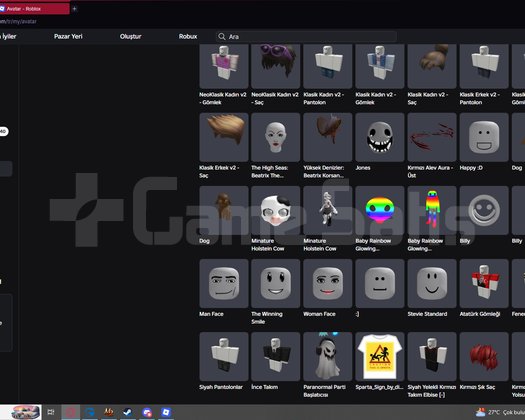This screenshot has height=420, width=525.
Task: Select the Klasik Kadın v2 - Pantolon thumbnail
Action: point(328,66)
